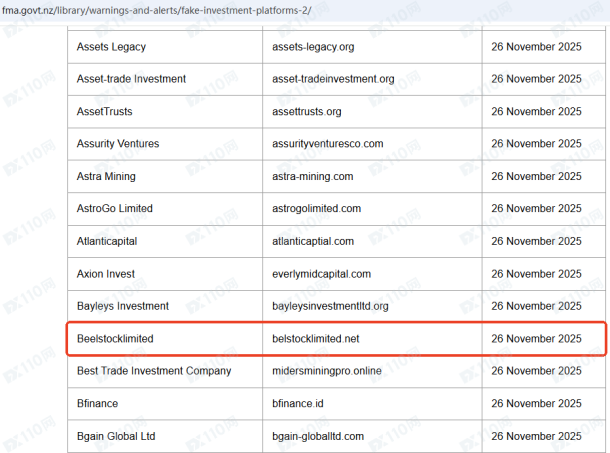Click the highlighted Beelstocklimited name
Screen dimensions: 610x453
tap(115, 339)
